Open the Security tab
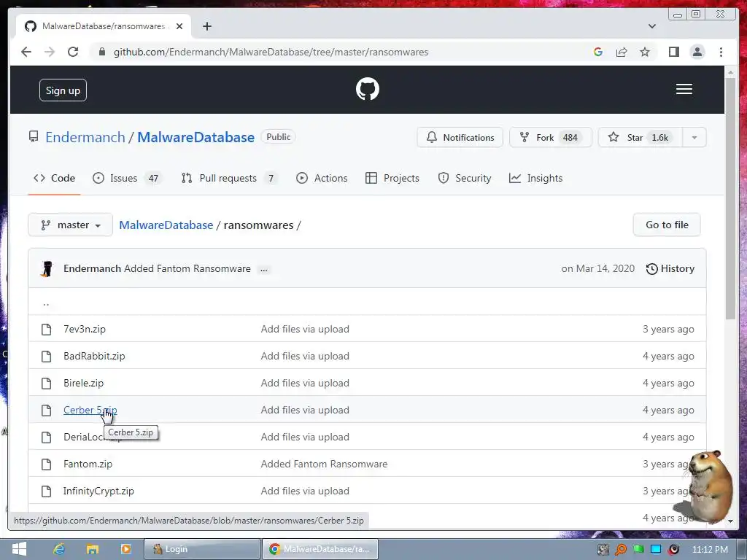747x560 pixels. pos(465,178)
